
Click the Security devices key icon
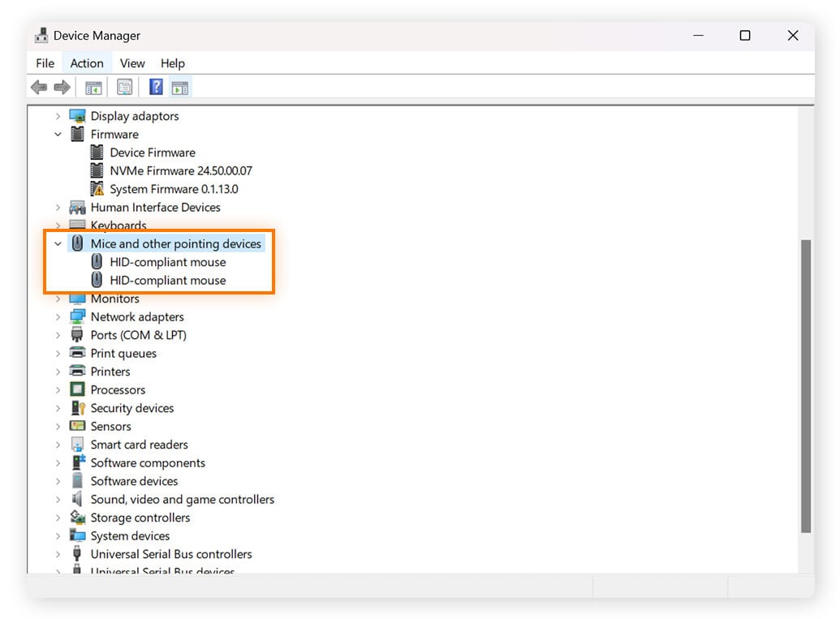pyautogui.click(x=78, y=408)
